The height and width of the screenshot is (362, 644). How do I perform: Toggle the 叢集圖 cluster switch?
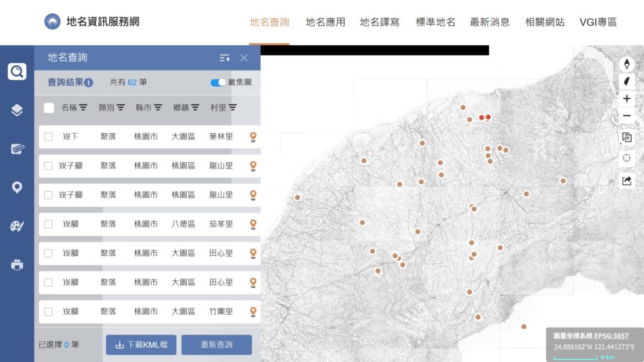(x=218, y=82)
